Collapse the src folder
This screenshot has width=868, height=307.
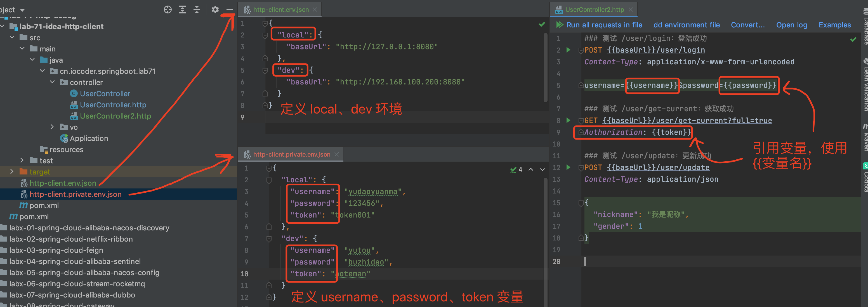12,37
